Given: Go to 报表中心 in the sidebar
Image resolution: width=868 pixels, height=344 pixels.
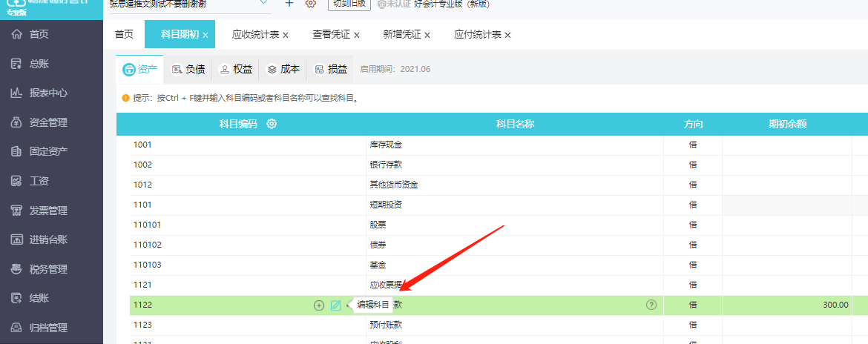Looking at the screenshot, I should (39, 93).
